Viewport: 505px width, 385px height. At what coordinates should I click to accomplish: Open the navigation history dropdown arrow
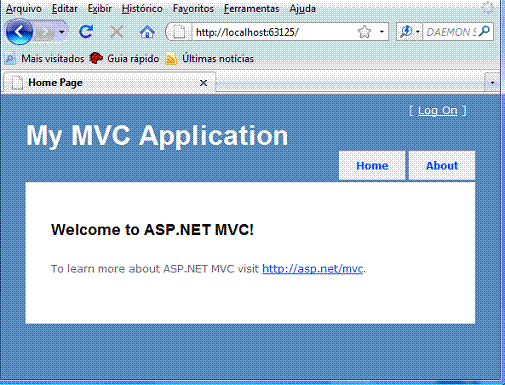coord(62,32)
